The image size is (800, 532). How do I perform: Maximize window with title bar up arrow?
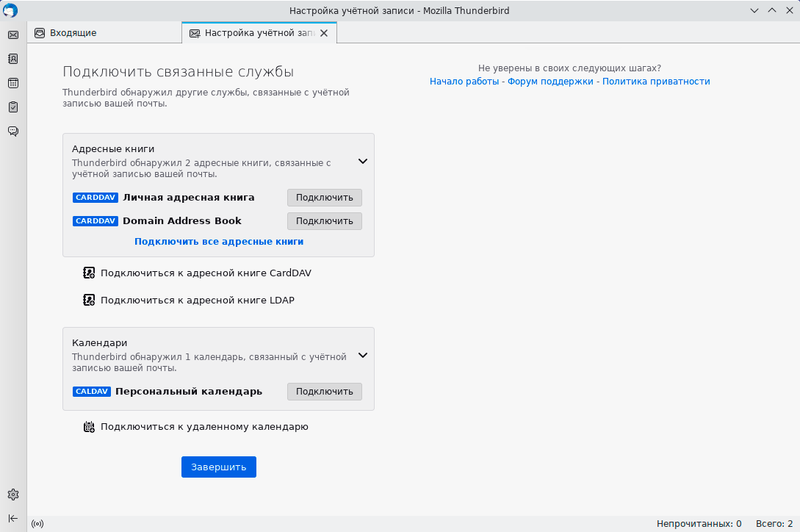tap(772, 10)
